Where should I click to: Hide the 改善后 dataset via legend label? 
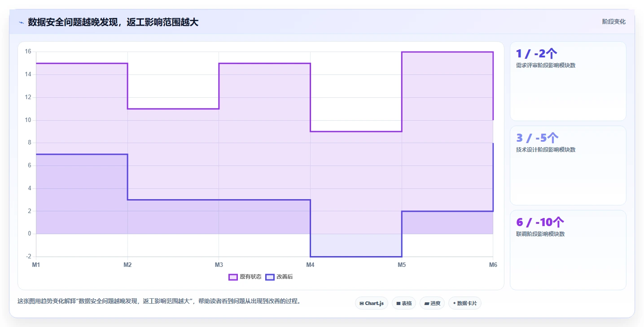pyautogui.click(x=285, y=277)
